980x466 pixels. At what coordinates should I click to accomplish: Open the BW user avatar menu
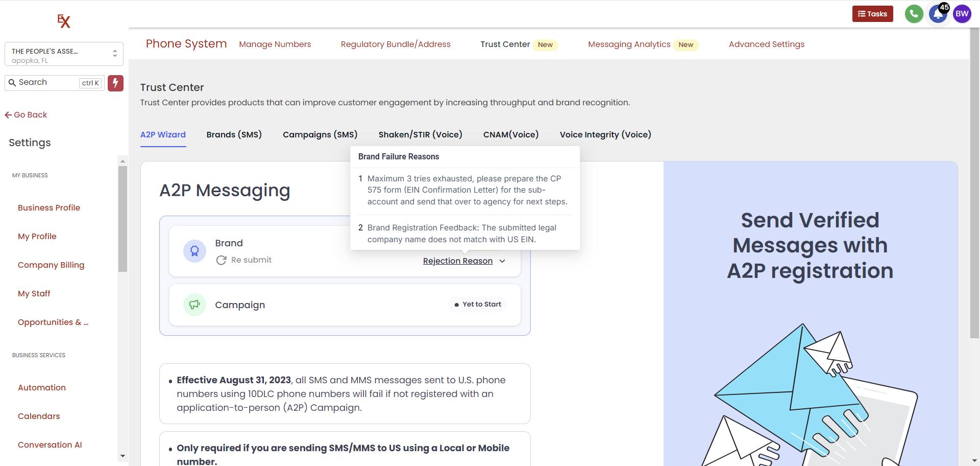click(962, 14)
